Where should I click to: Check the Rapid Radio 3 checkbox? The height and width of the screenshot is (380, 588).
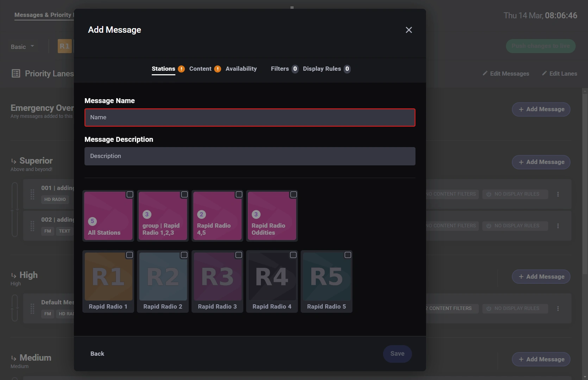(239, 255)
